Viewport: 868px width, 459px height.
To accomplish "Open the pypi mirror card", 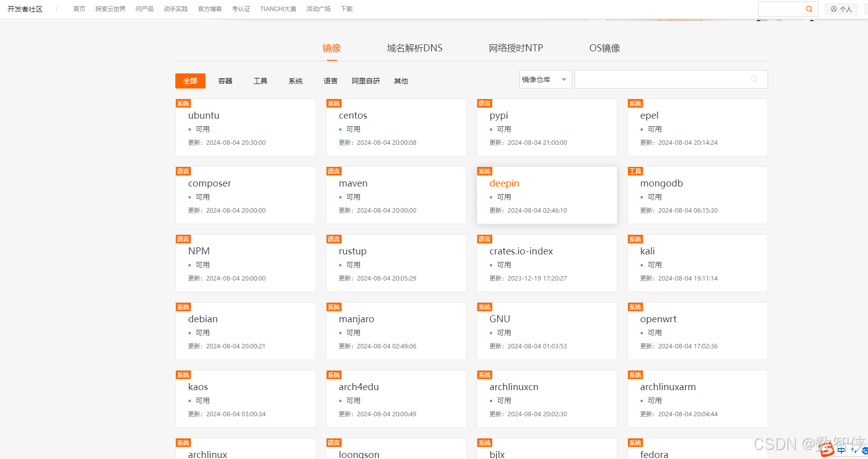I will tap(547, 127).
